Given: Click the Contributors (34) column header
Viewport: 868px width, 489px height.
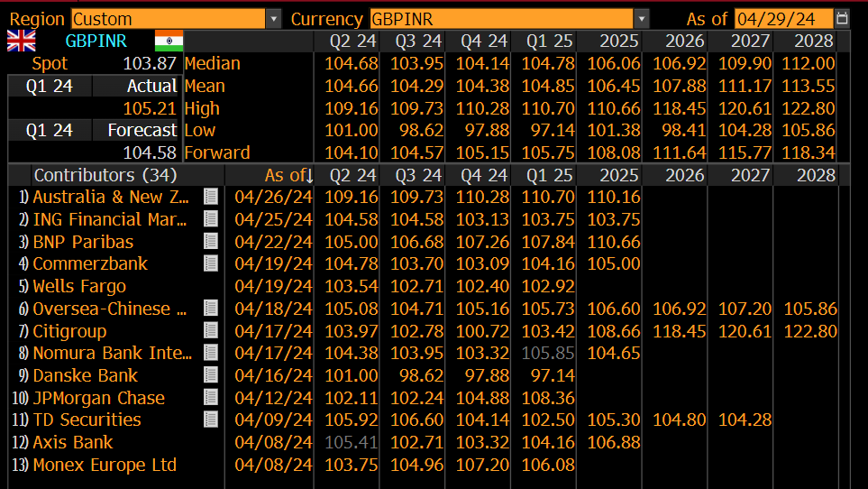Looking at the screenshot, I should click(105, 175).
